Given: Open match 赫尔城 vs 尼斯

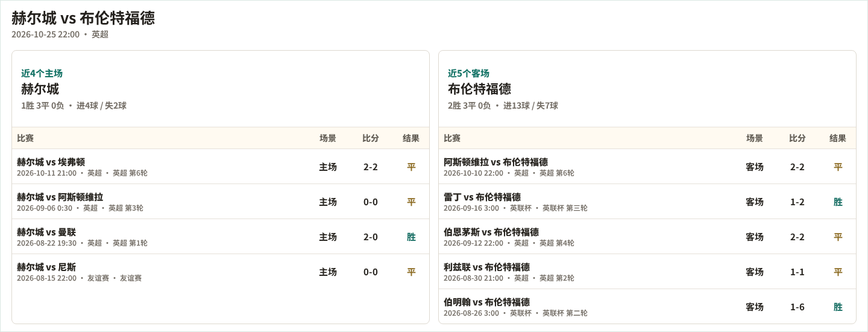Looking at the screenshot, I should point(46,267).
